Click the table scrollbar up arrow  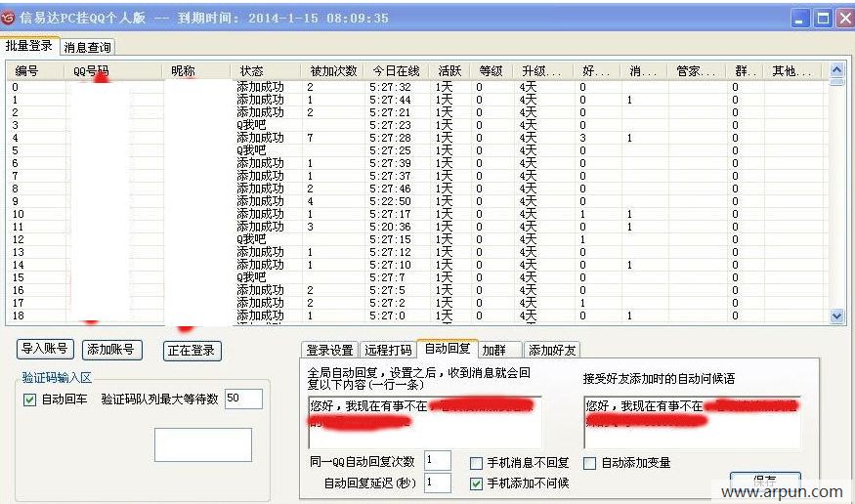[836, 69]
